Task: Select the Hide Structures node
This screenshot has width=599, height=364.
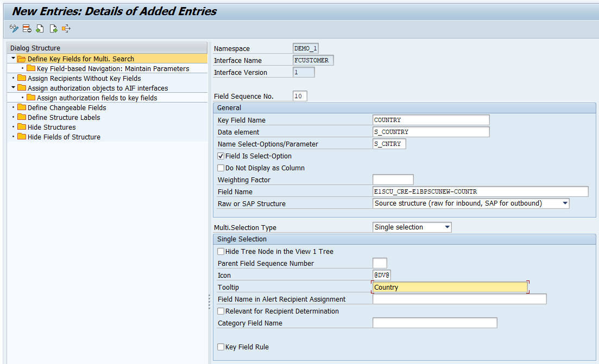Action: 52,127
